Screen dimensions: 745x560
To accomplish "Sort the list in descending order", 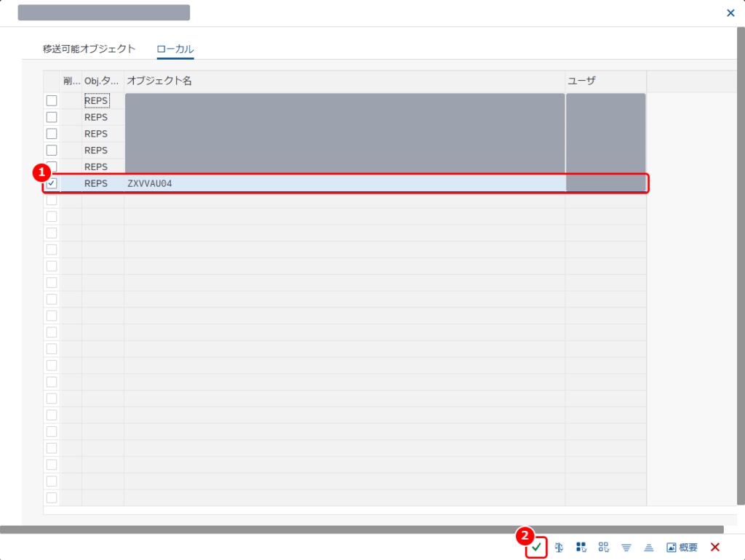I will (626, 547).
